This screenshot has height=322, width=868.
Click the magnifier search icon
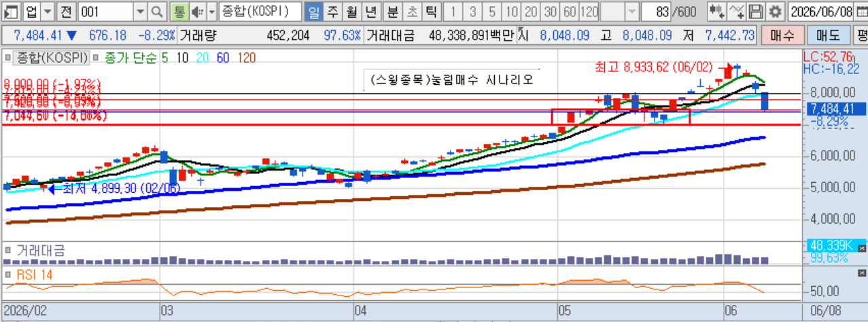tap(157, 12)
